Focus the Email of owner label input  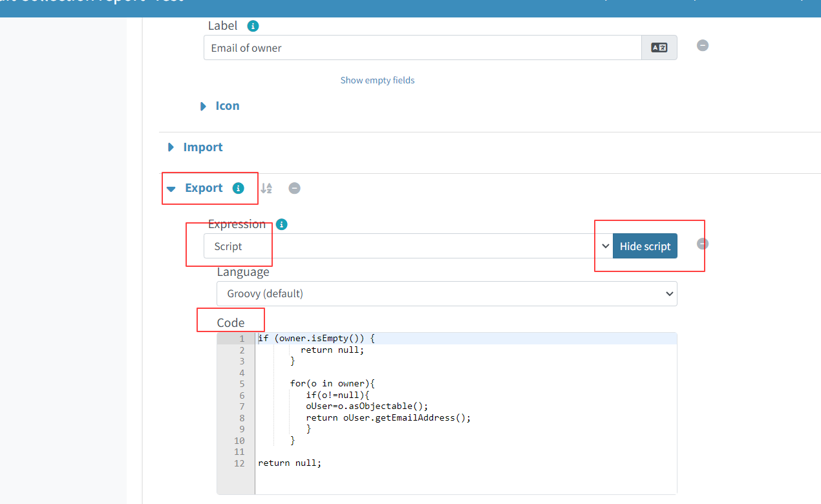tap(421, 48)
